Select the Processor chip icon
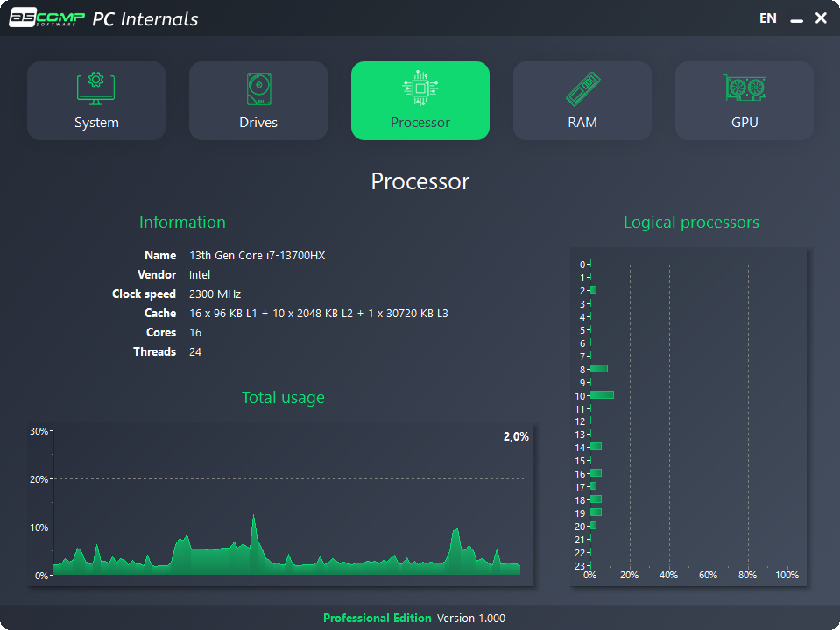The width and height of the screenshot is (840, 630). [420, 88]
